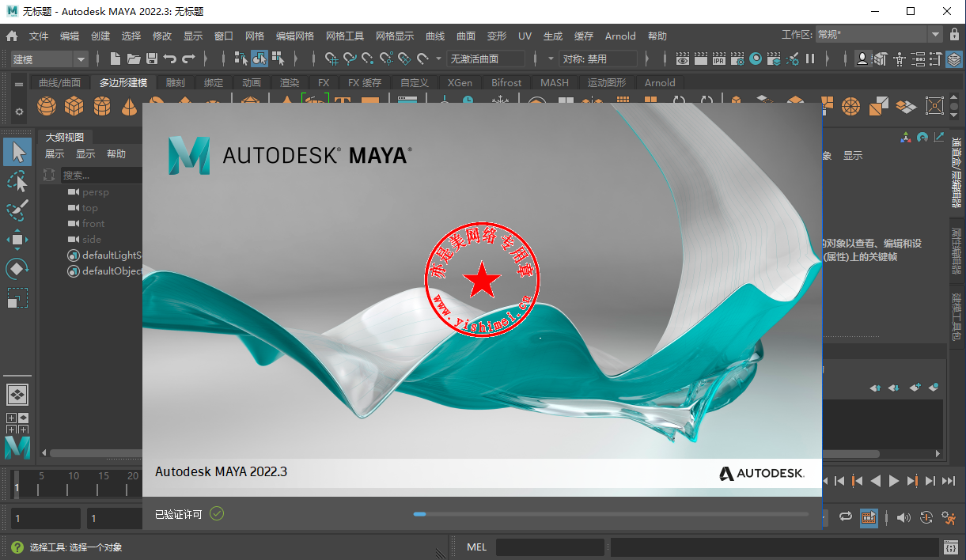This screenshot has height=560, width=966.
Task: Open the 对称: 禁用 symmetry dropdown
Action: click(x=599, y=59)
